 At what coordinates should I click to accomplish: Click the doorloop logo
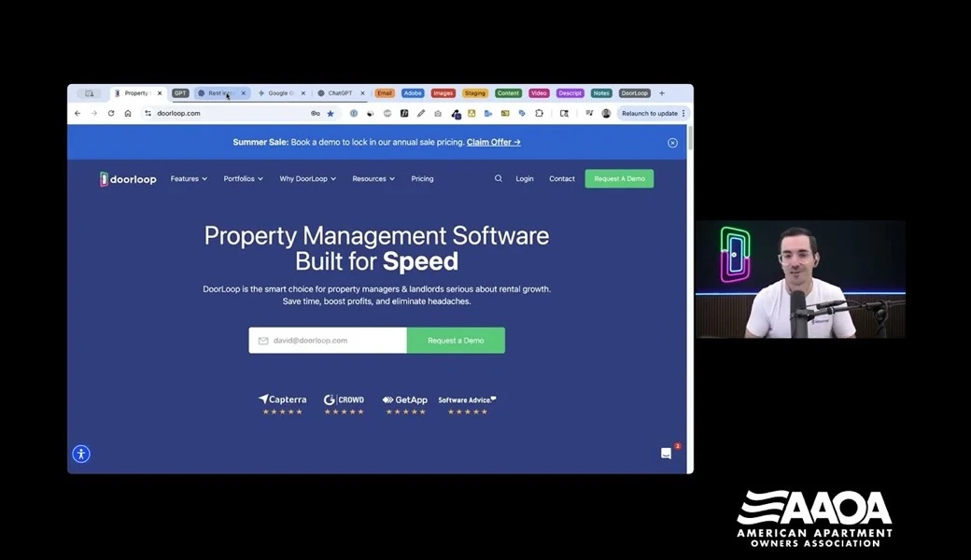click(128, 179)
